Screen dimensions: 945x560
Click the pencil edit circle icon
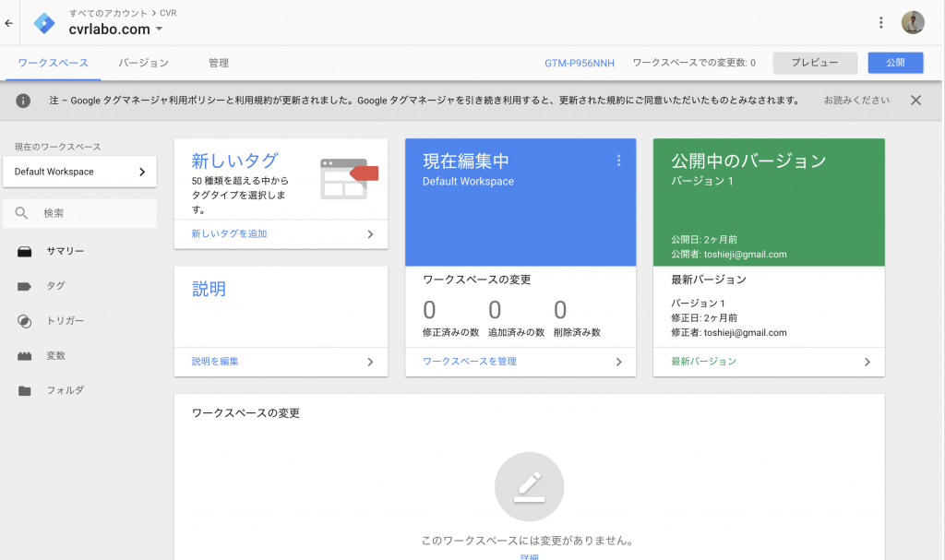(529, 486)
